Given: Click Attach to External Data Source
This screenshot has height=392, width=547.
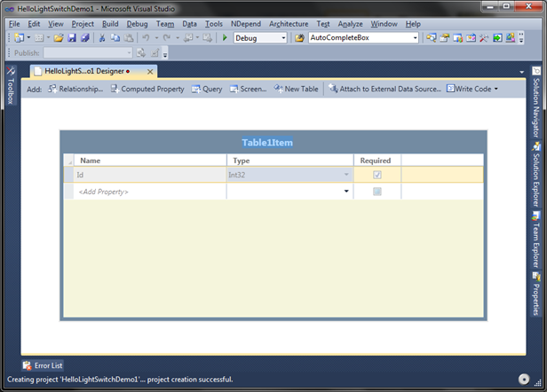Looking at the screenshot, I should pos(384,89).
